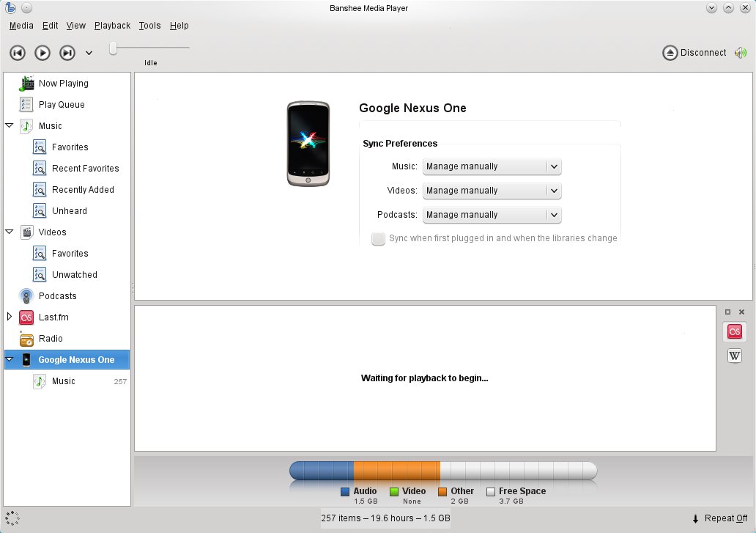Skip to the next track
Image resolution: width=756 pixels, height=533 pixels.
coord(67,53)
